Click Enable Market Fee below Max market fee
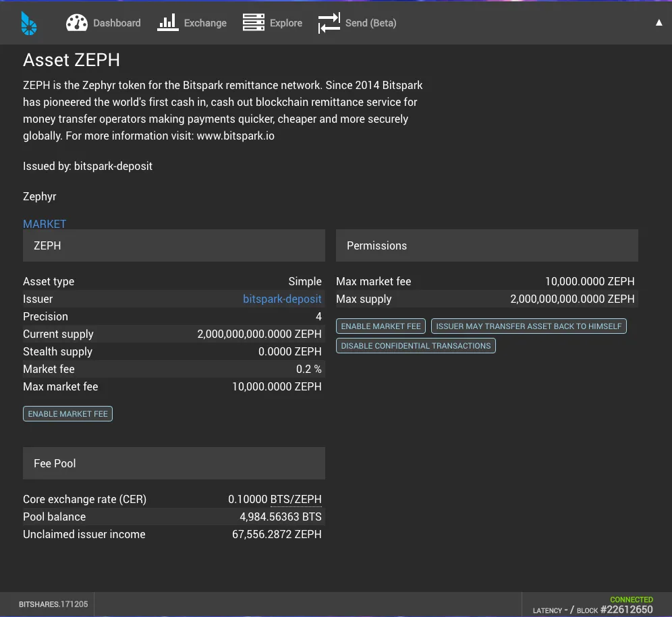672x617 pixels. [67, 414]
